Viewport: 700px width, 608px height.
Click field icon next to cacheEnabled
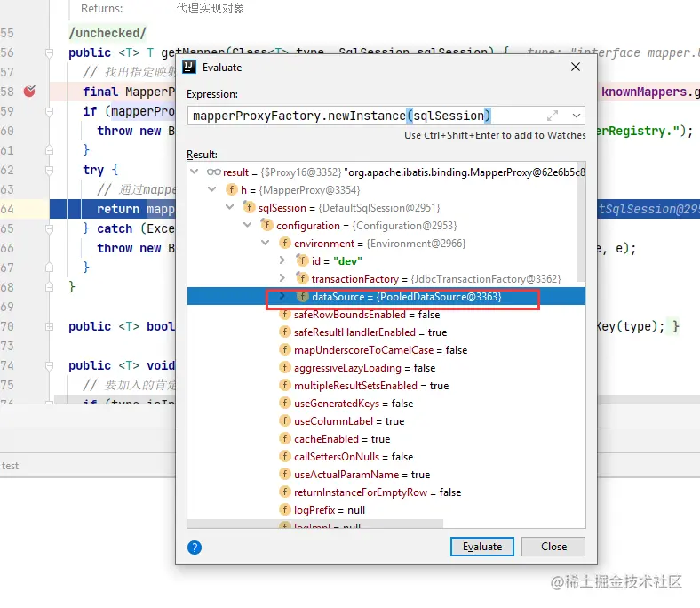[x=284, y=439]
